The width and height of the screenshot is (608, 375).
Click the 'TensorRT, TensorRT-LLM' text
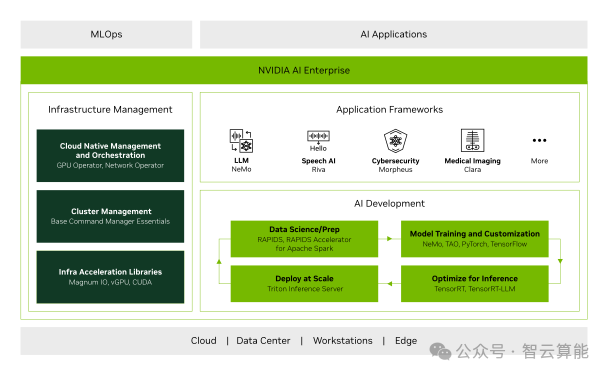pos(475,289)
